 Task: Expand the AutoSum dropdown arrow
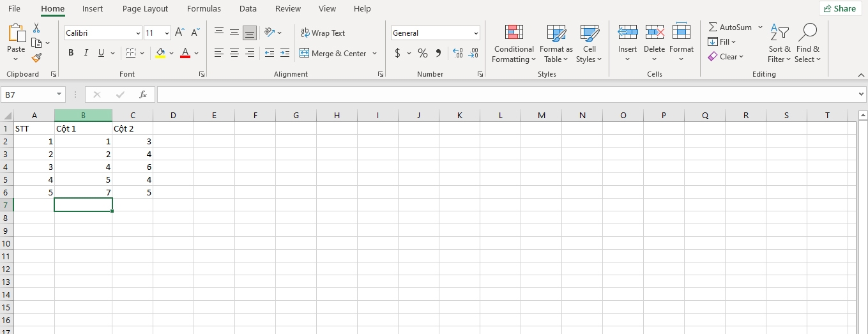coord(760,27)
